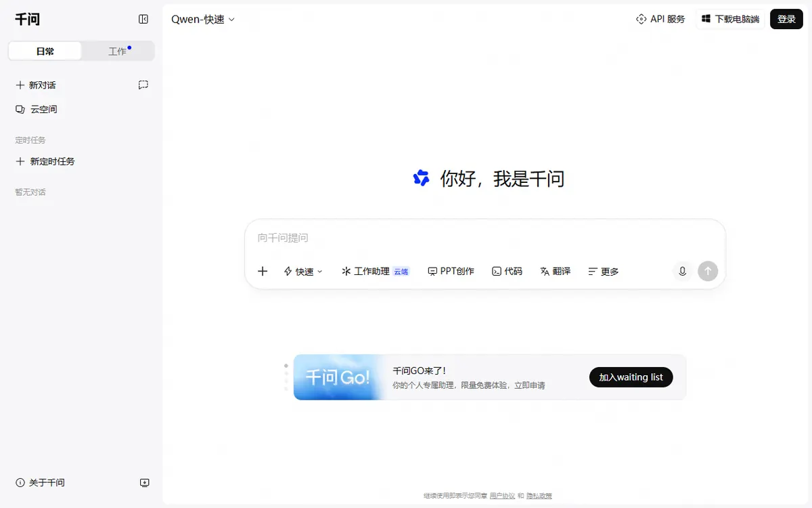Click the plus attachment icon in input box
Viewport: 812px width, 508px height.
pos(263,271)
